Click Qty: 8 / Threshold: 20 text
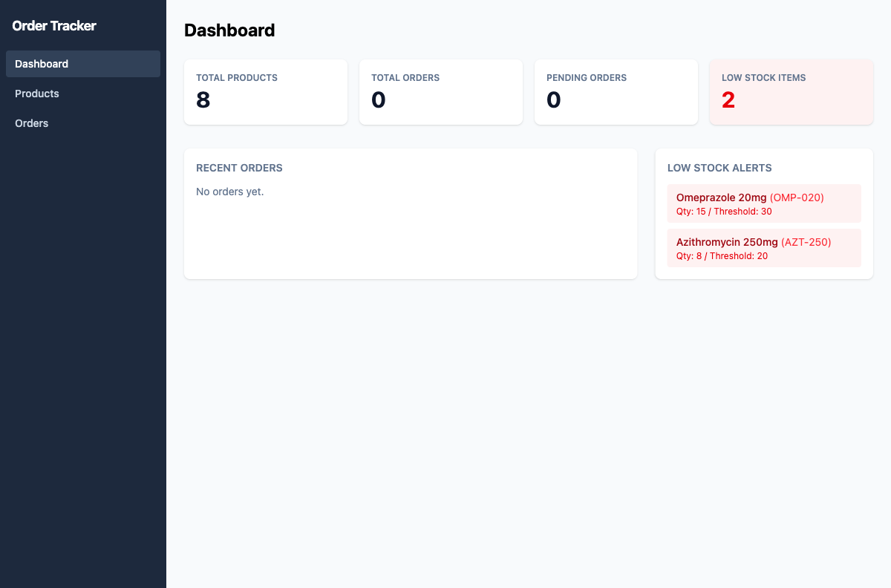 (x=720, y=256)
